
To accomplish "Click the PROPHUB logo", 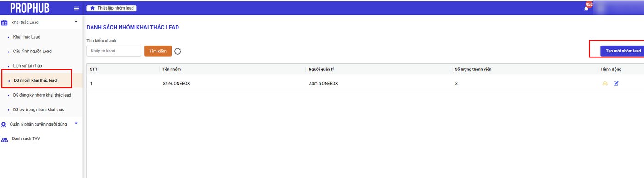I will tap(30, 8).
